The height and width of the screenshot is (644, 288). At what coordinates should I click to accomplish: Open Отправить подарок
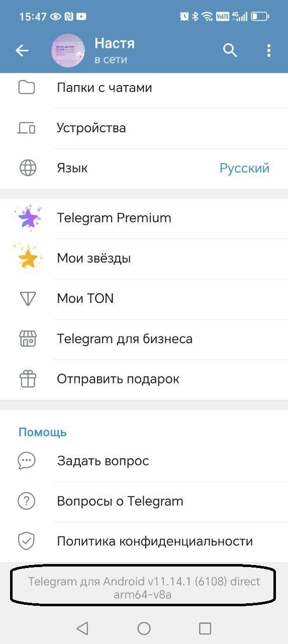click(144, 379)
